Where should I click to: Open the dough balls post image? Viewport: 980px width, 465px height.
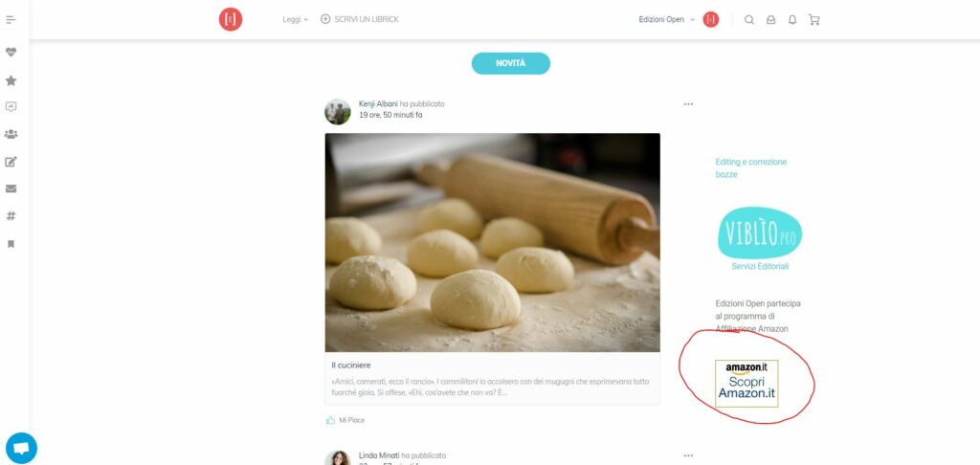click(493, 242)
